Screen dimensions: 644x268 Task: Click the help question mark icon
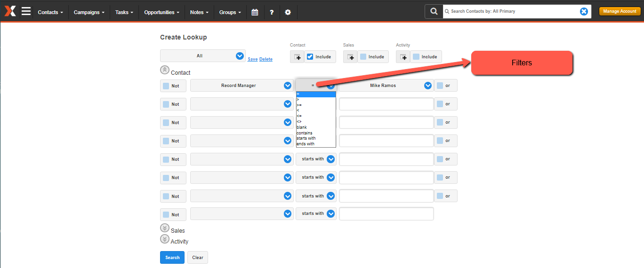272,12
